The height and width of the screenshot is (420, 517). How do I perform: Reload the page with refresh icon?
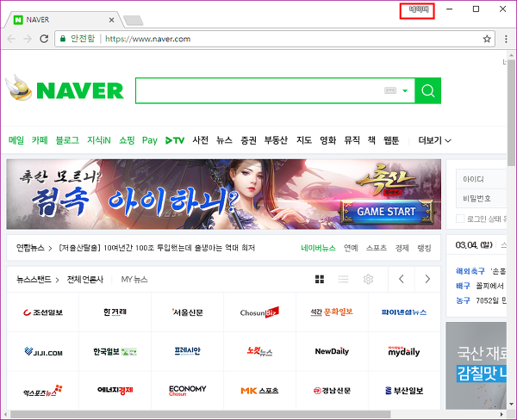44,39
